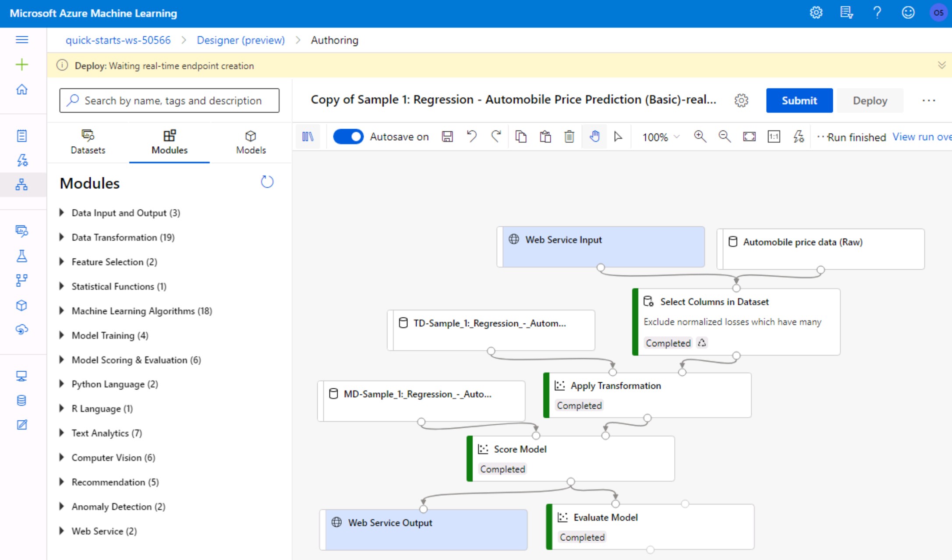Select the Pan hand tool
Viewport: 952px width, 560px height.
coord(594,137)
